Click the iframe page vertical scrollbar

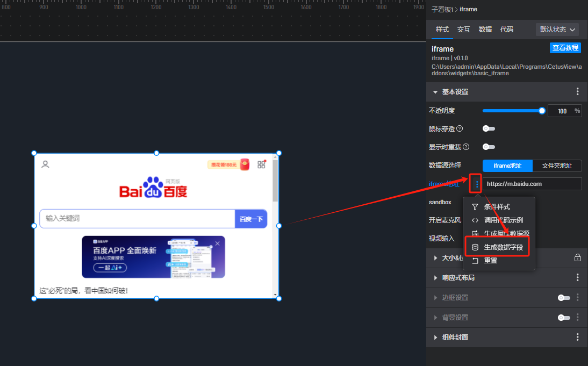click(x=275, y=180)
